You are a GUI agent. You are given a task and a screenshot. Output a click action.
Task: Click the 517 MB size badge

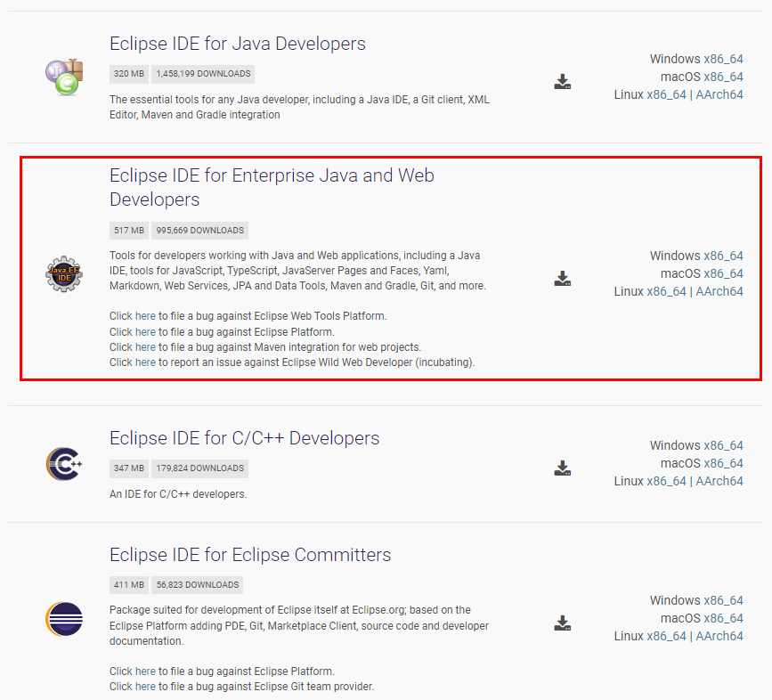click(x=128, y=231)
